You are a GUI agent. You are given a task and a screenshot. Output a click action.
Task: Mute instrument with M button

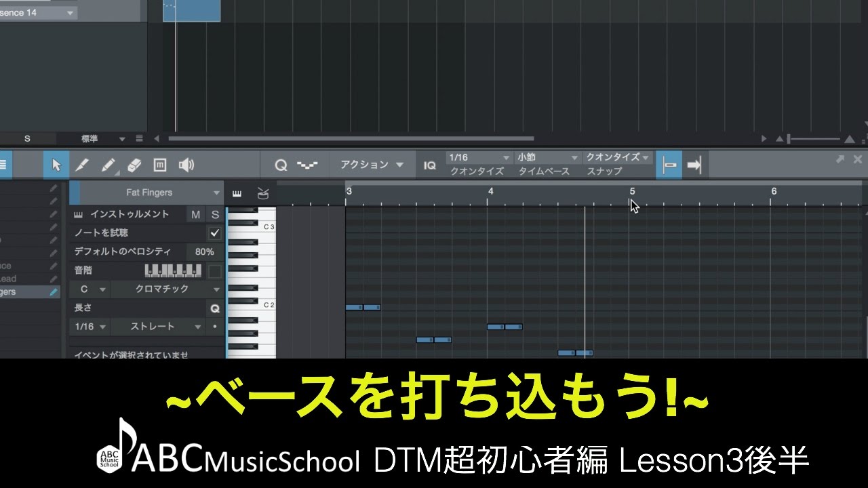coord(196,214)
